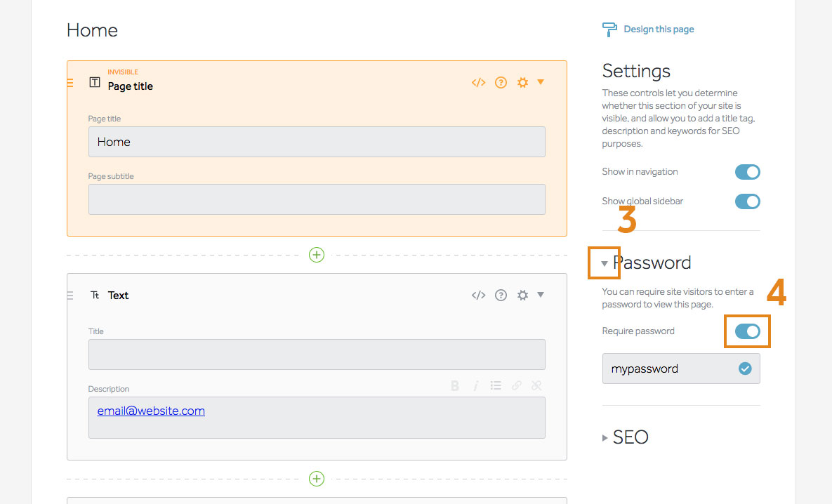Click the bulleted list icon in Description

496,385
